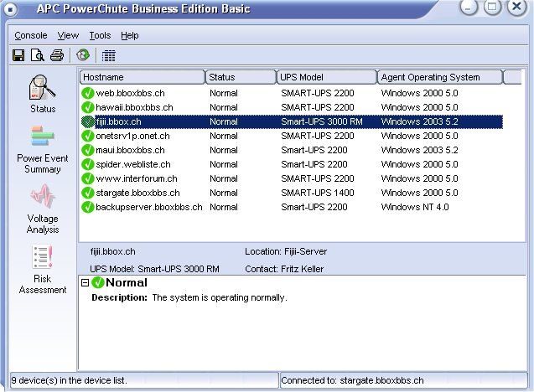Click the Contact: Fritz Keller text

point(284,269)
